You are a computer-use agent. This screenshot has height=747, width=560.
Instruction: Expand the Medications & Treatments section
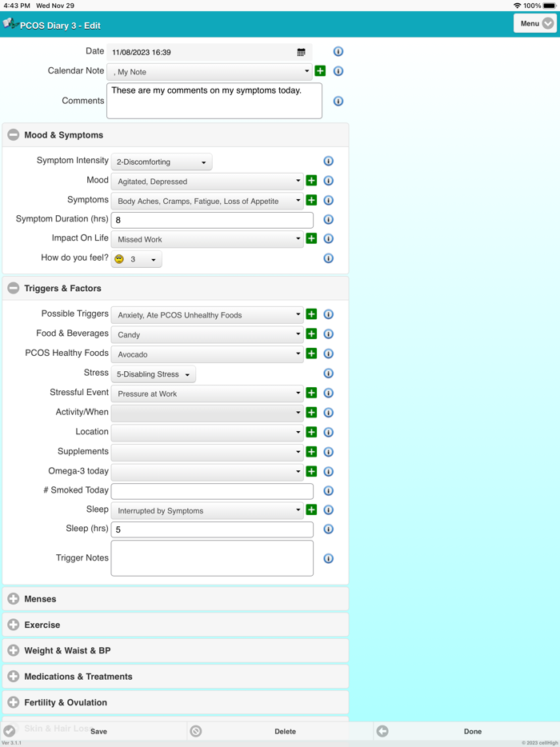pyautogui.click(x=175, y=677)
